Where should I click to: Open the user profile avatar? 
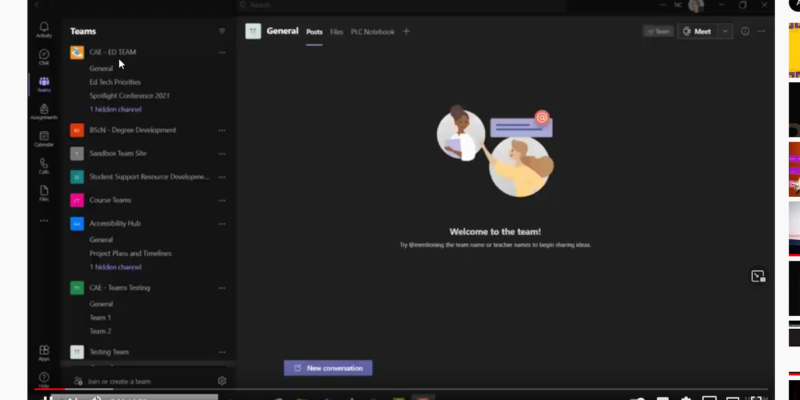pyautogui.click(x=696, y=6)
